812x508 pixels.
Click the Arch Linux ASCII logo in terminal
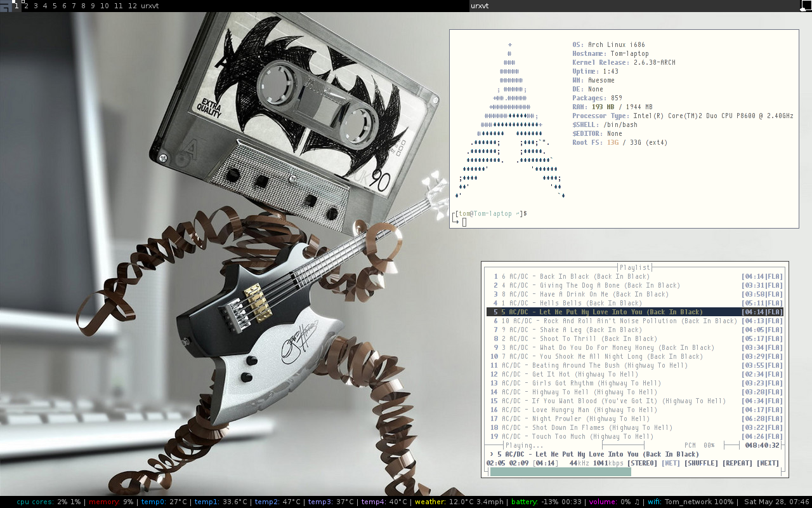click(510, 120)
